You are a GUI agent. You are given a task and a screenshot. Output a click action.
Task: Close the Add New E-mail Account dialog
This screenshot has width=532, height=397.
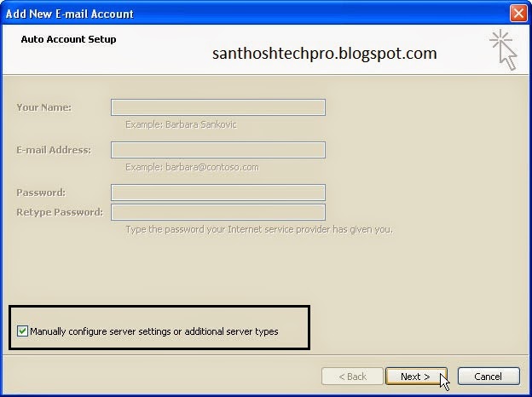[518, 14]
